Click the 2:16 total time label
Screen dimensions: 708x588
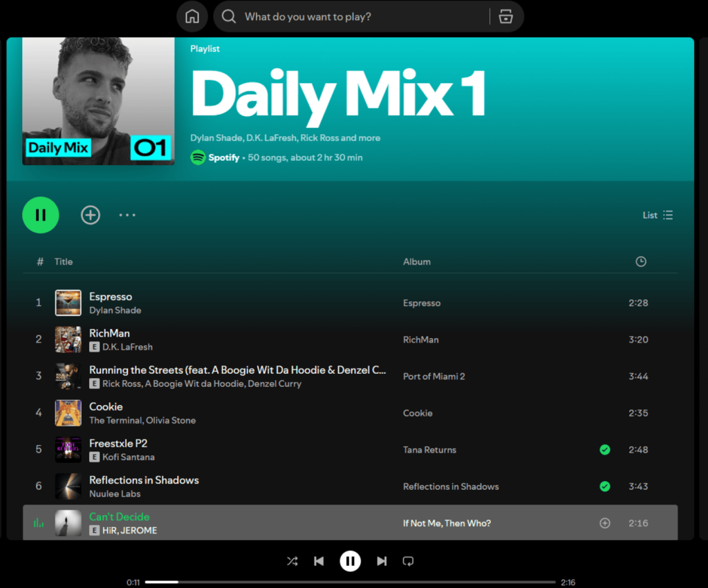pyautogui.click(x=568, y=582)
